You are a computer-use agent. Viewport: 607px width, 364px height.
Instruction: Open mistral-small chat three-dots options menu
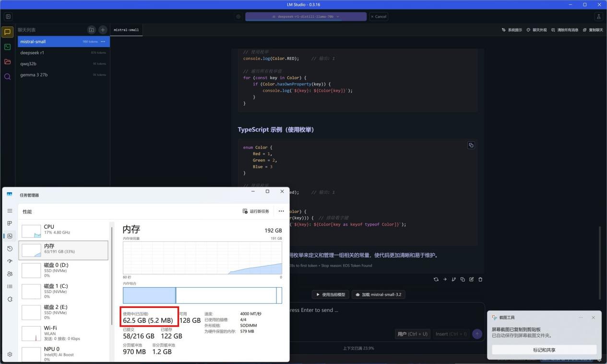(103, 42)
